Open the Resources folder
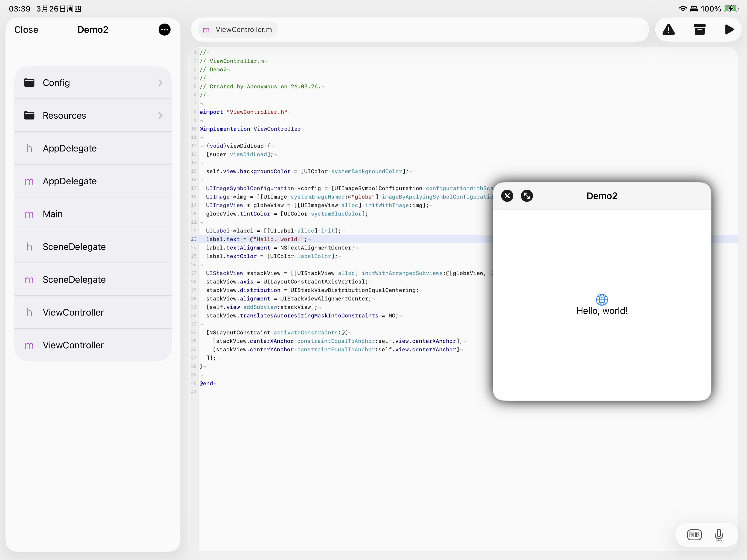Screen dimensions: 747x560 (x=93, y=115)
